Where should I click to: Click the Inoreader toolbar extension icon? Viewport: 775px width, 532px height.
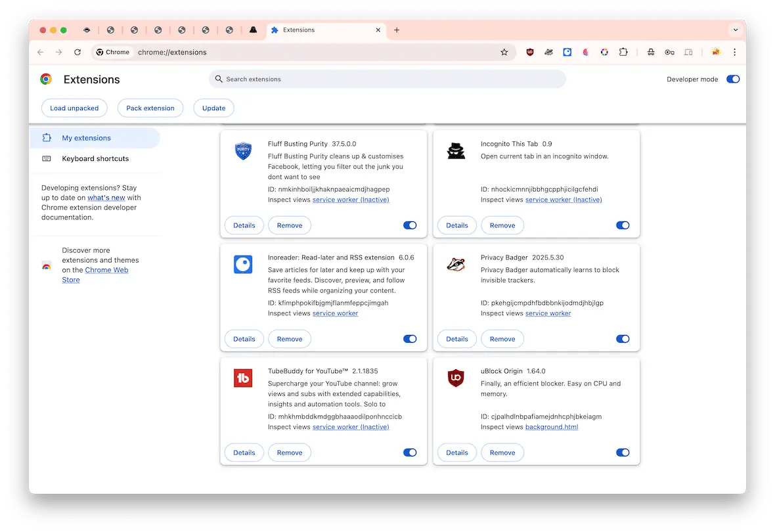tap(567, 52)
